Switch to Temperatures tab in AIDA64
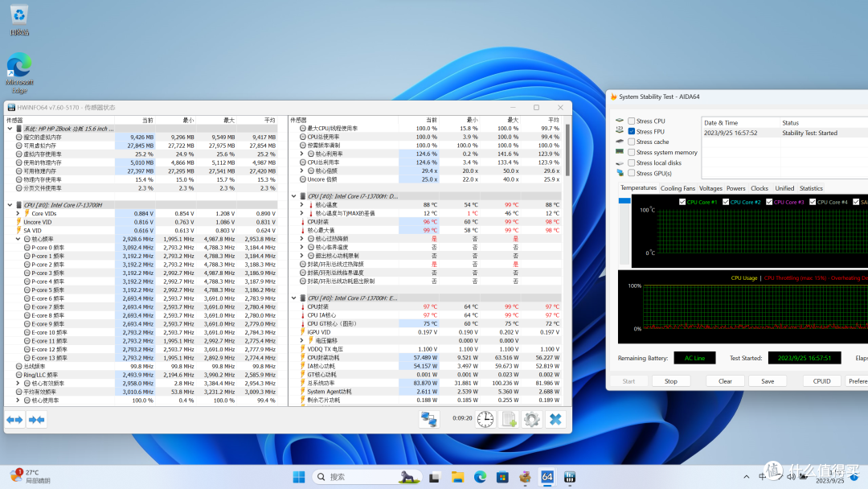Image resolution: width=868 pixels, height=489 pixels. coord(638,187)
